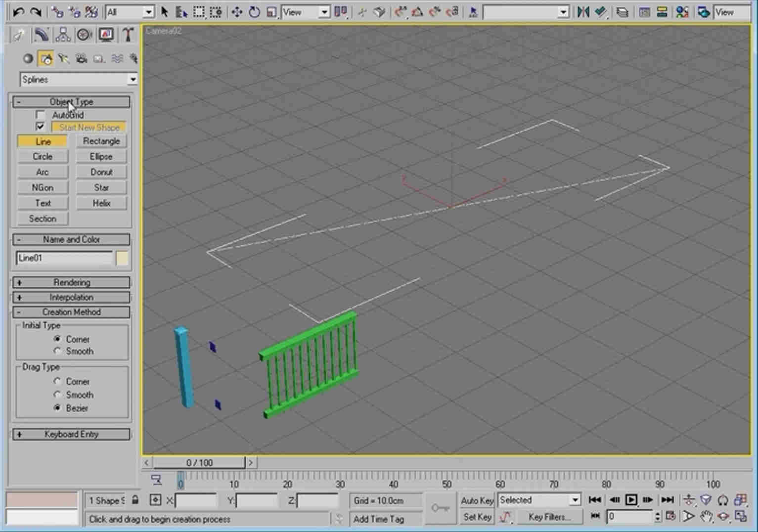
Task: Collapse the Object Type rollout
Action: (71, 101)
